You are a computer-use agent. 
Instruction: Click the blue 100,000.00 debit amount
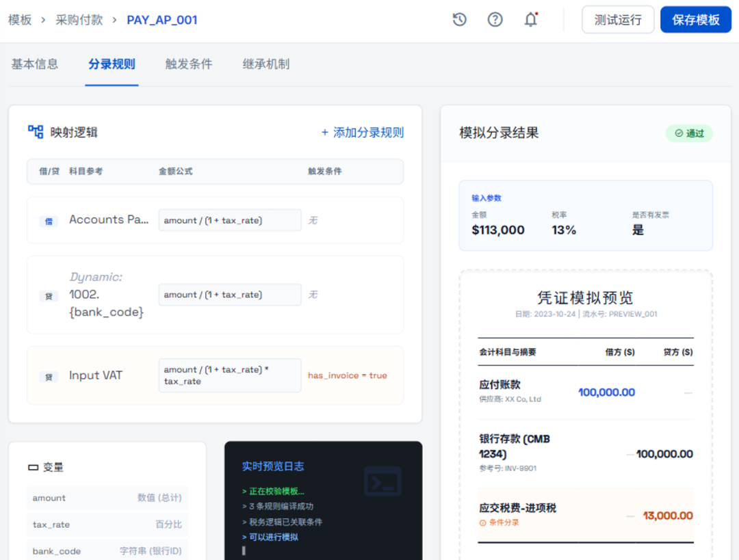coord(606,392)
